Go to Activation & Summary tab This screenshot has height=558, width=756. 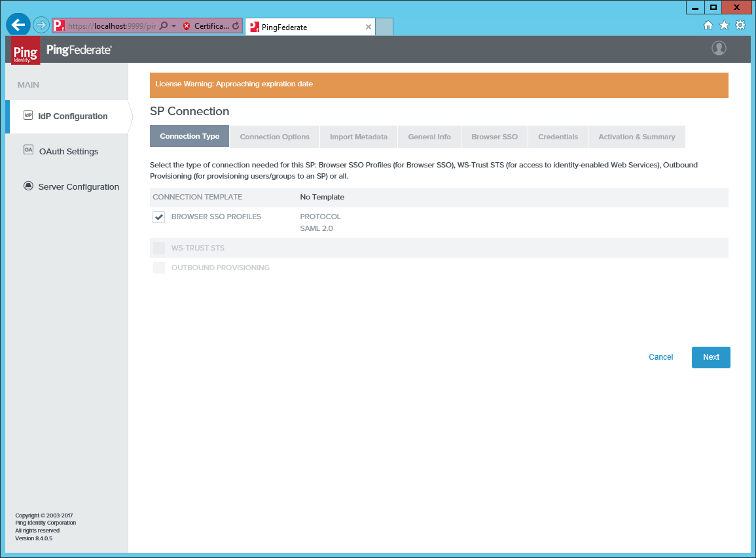637,137
